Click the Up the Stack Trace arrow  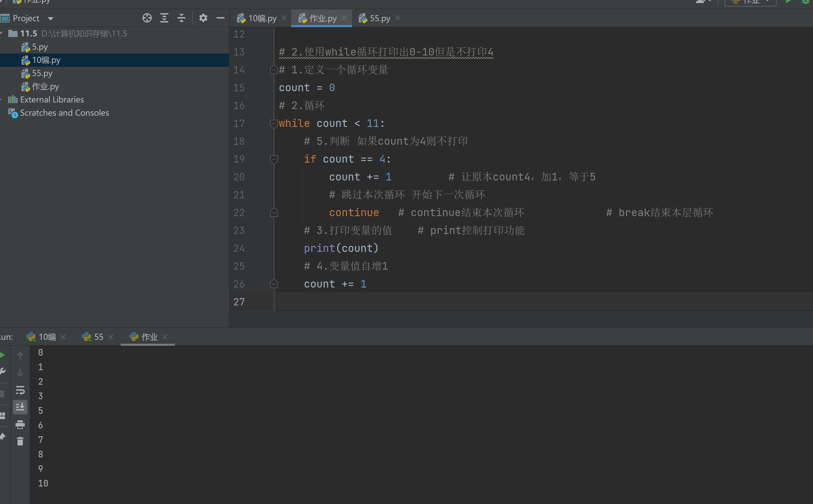pos(20,356)
